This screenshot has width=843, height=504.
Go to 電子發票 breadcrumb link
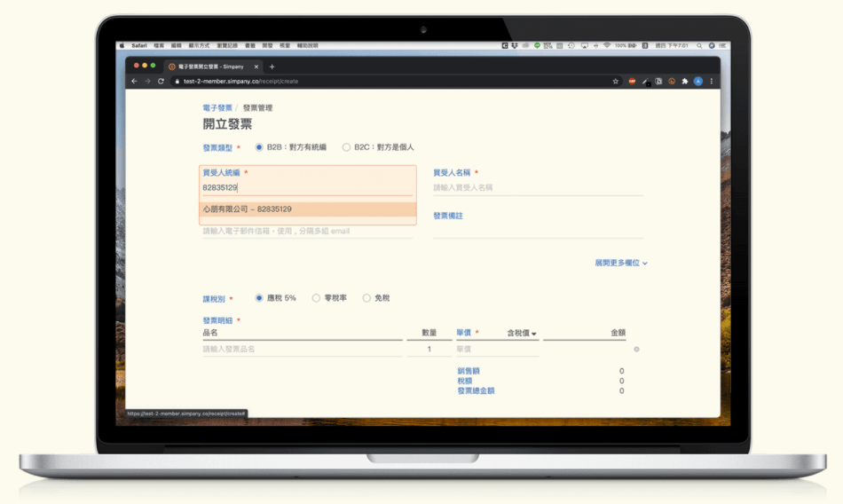click(x=217, y=108)
